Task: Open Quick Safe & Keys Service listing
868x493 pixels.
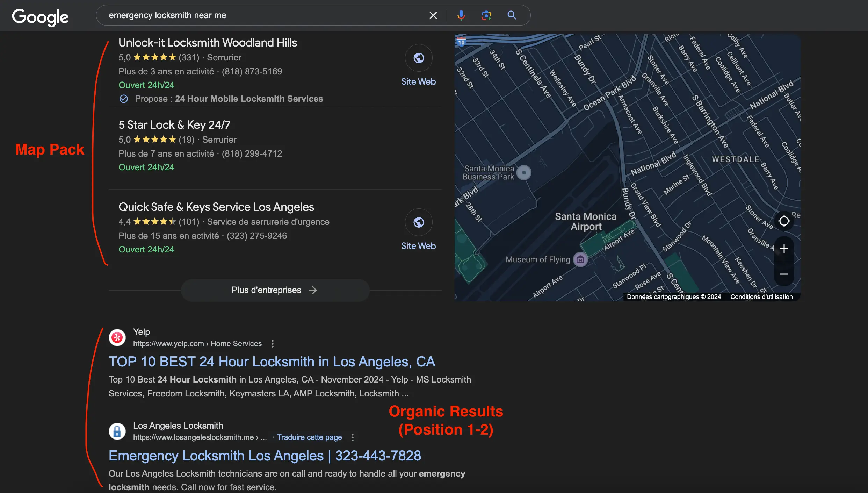Action: [x=216, y=207]
